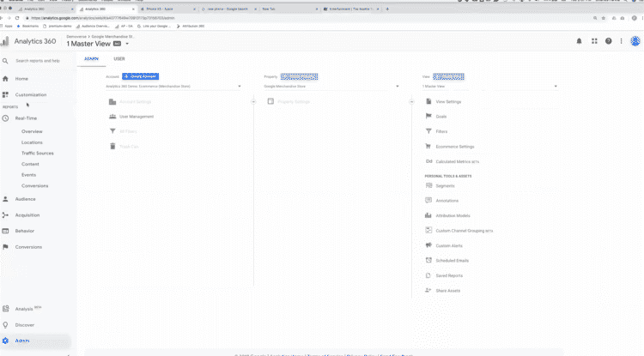The width and height of the screenshot is (644, 356).
Task: Open the notifications bell icon
Action: pyautogui.click(x=579, y=41)
